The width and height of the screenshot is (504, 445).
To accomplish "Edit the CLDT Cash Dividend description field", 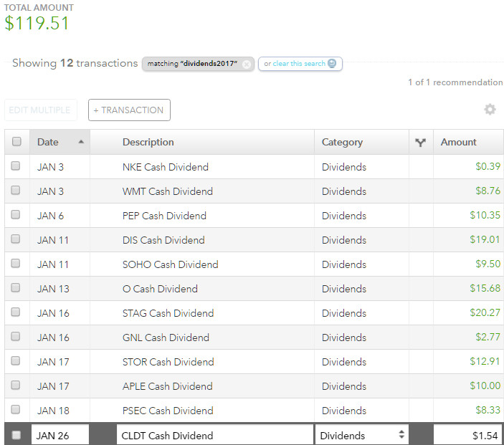I will [x=214, y=435].
